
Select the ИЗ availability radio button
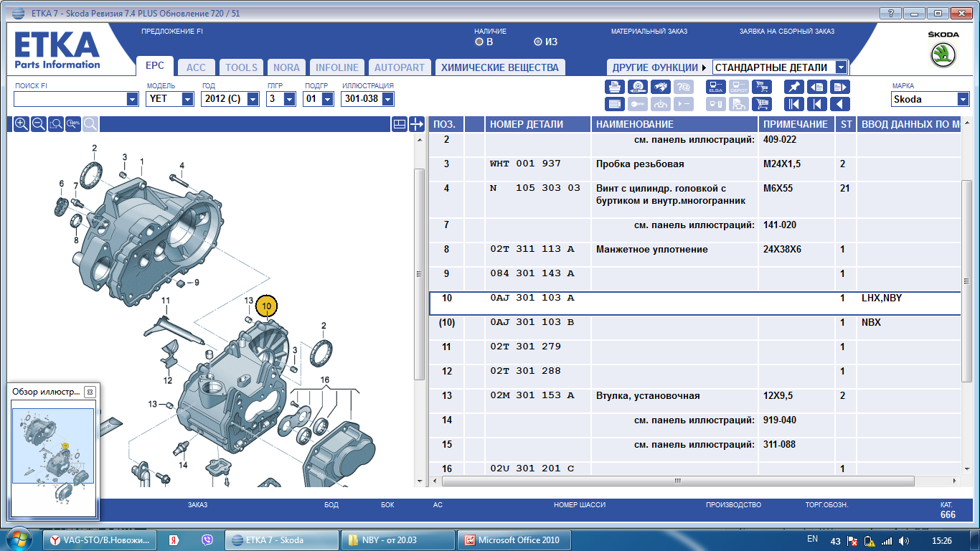[538, 42]
